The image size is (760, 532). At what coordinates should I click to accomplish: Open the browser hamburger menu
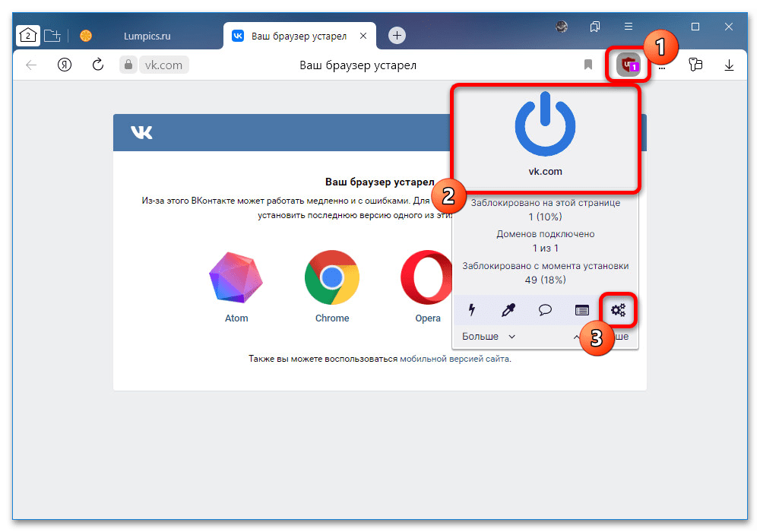pos(629,26)
